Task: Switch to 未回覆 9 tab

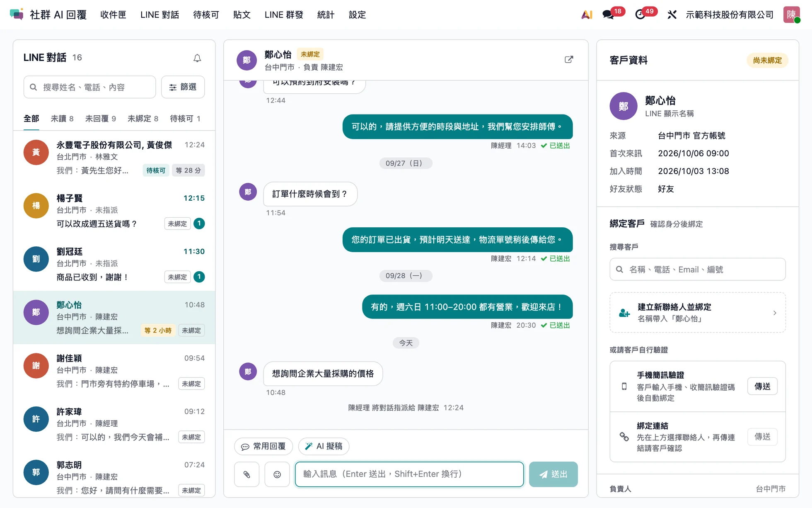Action: [x=101, y=119]
